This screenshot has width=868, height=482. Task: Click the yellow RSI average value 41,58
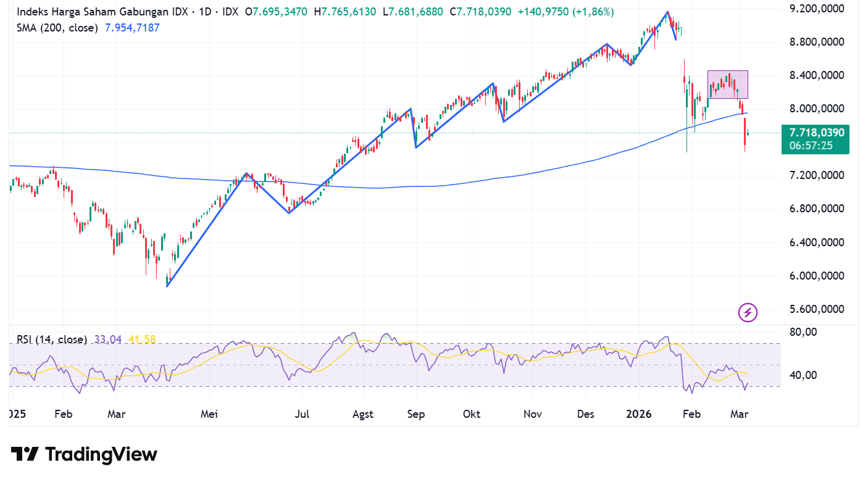[x=143, y=339]
